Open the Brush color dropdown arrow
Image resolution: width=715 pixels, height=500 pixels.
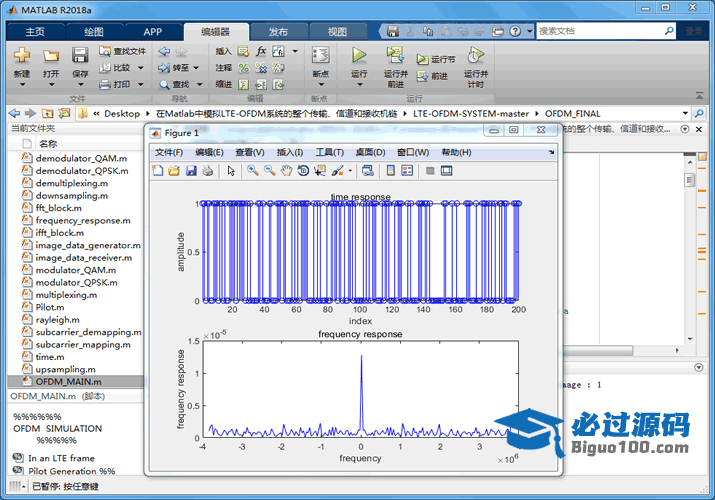pos(350,171)
